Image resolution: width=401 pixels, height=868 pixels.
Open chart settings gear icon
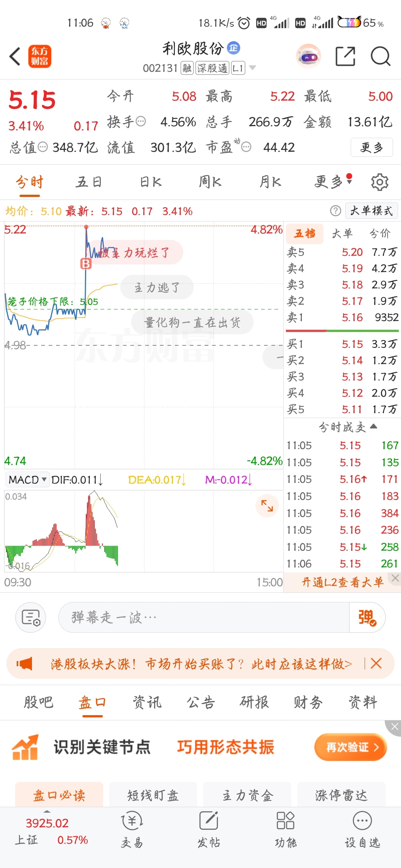click(379, 182)
